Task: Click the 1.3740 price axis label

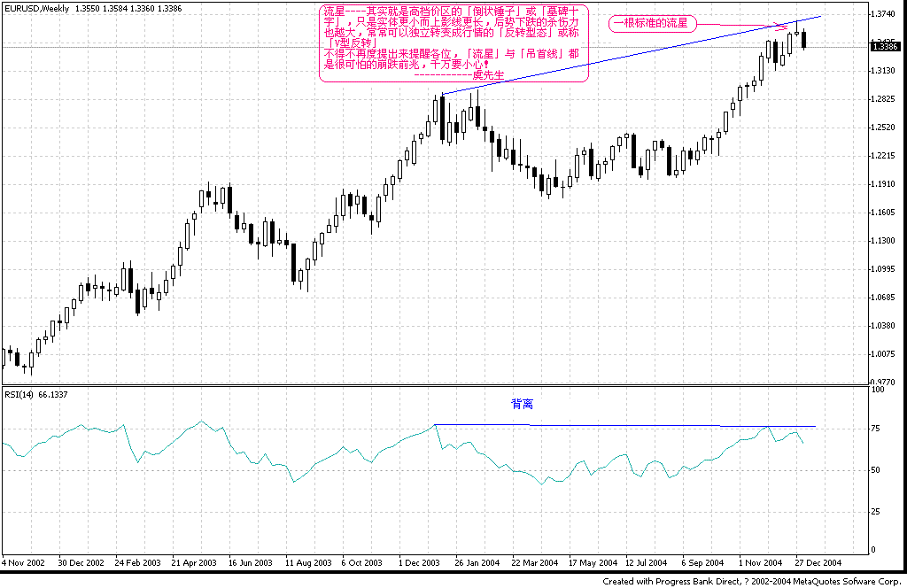Action: [885, 14]
